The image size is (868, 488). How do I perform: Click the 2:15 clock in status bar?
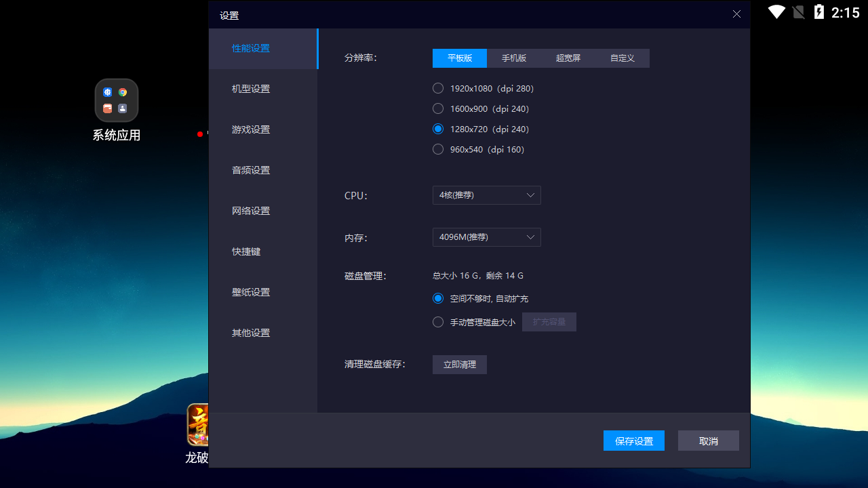point(845,12)
